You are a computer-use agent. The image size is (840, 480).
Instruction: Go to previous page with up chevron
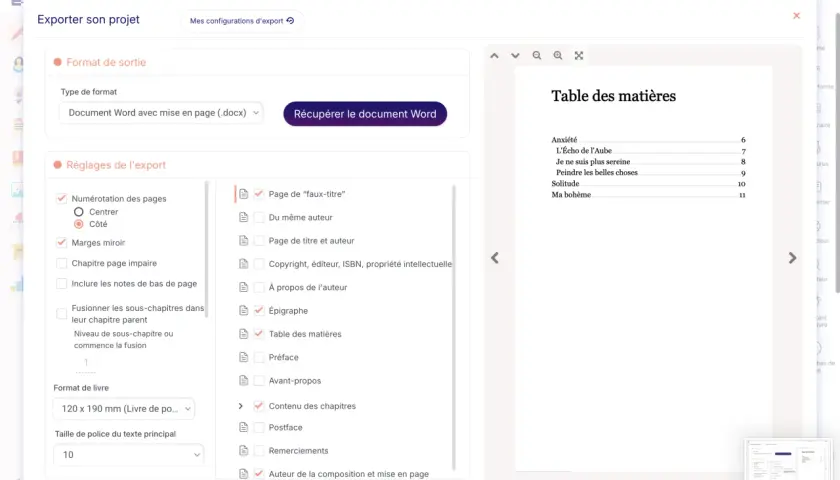pyautogui.click(x=494, y=56)
